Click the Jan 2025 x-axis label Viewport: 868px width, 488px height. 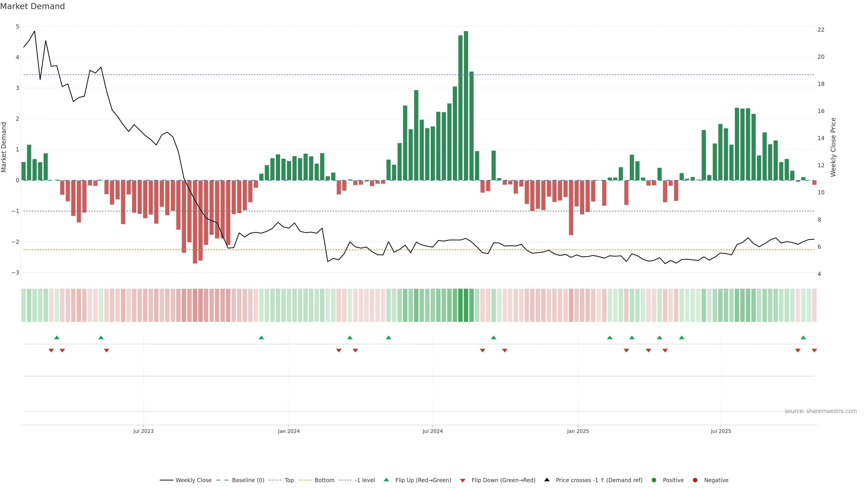(578, 431)
